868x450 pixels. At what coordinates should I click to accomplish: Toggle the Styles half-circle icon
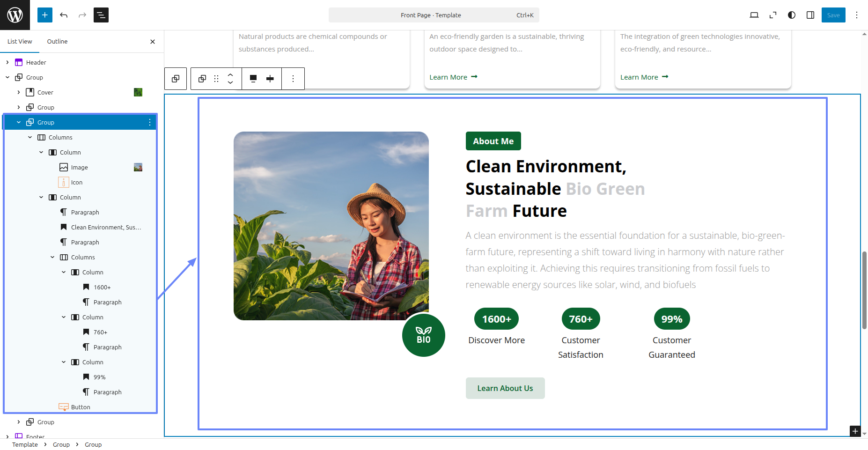coord(791,15)
